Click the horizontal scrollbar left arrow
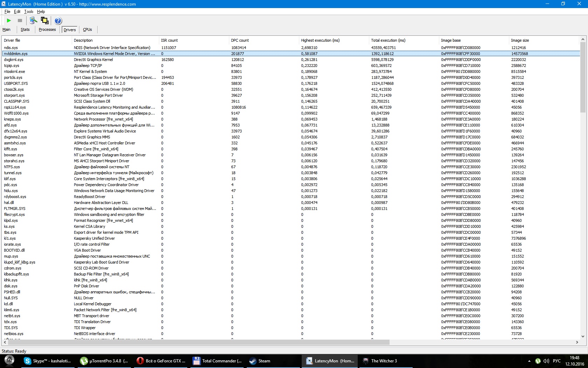 5,342
